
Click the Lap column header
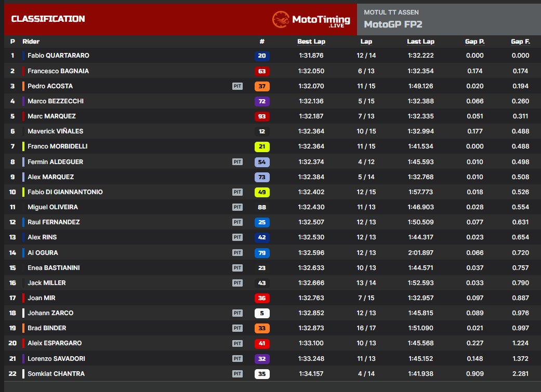(366, 42)
